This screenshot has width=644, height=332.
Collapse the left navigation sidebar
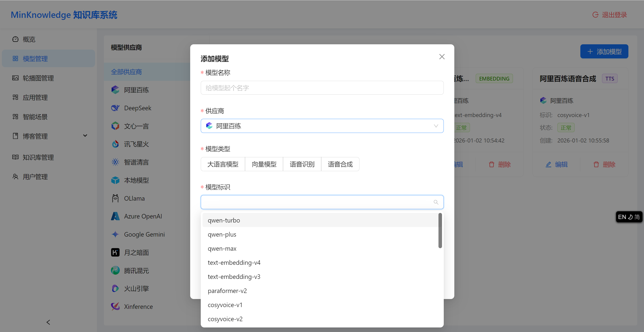point(48,322)
